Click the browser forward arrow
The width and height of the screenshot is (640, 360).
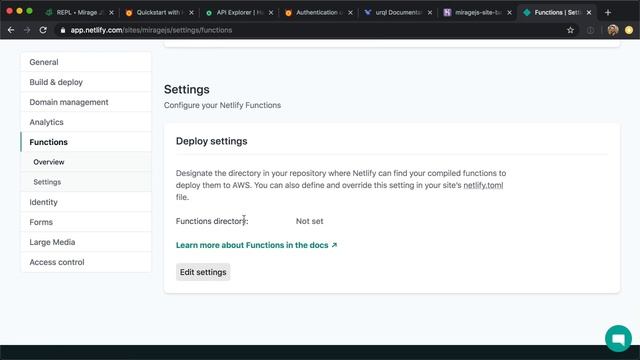coord(27,30)
